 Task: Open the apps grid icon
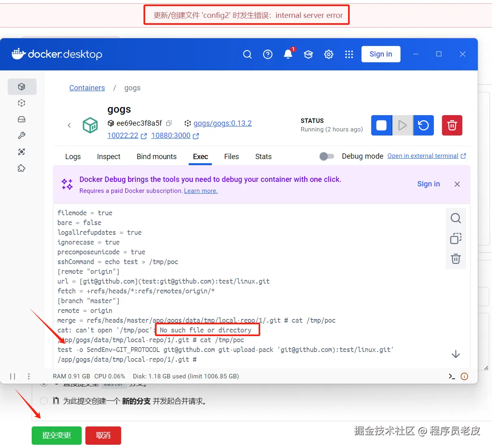click(349, 54)
